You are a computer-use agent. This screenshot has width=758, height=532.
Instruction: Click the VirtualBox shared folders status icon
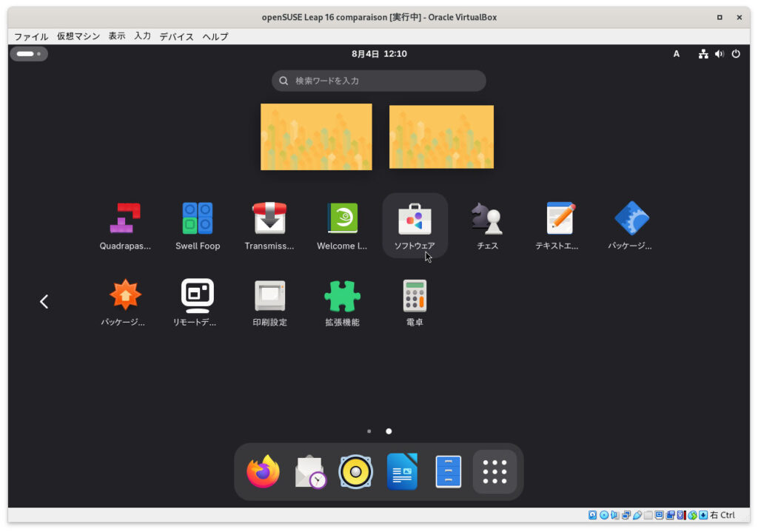click(648, 515)
